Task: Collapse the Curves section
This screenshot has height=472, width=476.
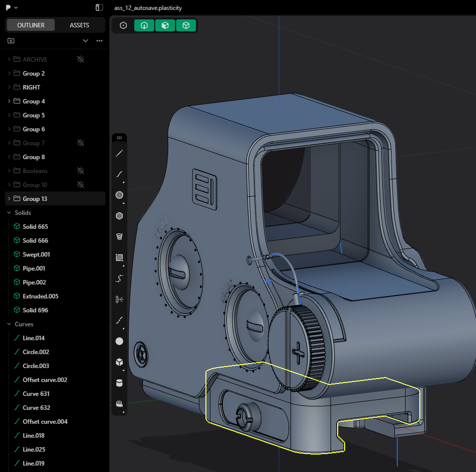Action: tap(9, 324)
